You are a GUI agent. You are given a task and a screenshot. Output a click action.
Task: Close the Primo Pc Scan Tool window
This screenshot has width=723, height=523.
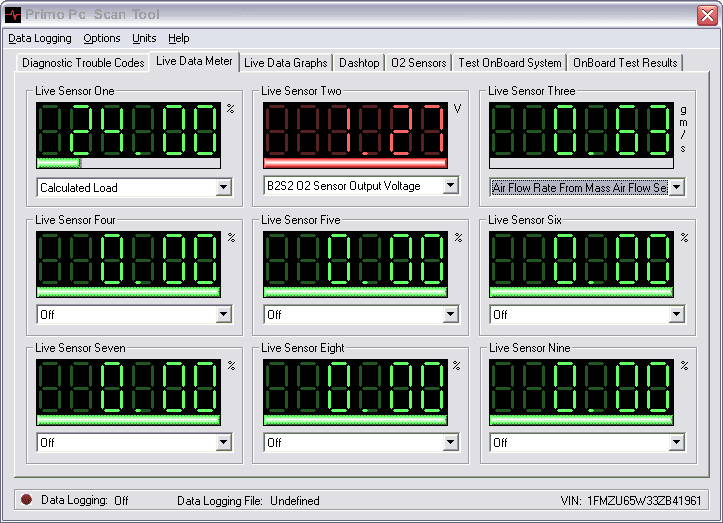pyautogui.click(x=708, y=15)
